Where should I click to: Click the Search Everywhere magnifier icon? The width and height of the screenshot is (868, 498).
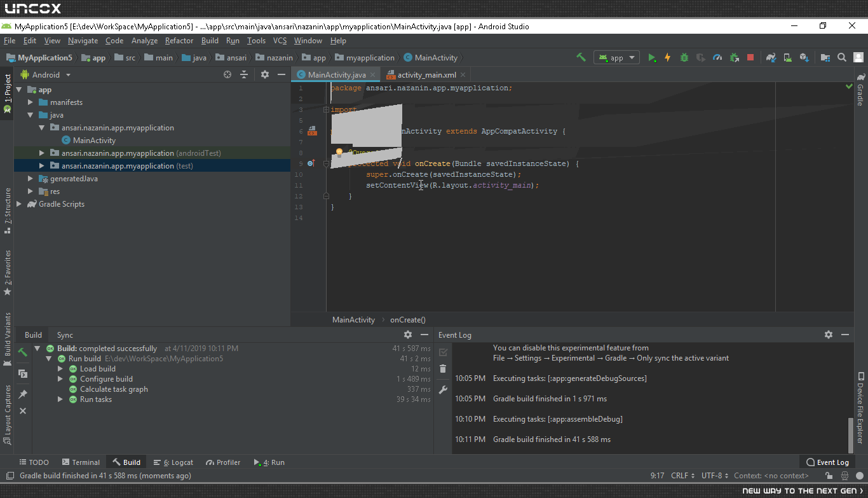842,57
